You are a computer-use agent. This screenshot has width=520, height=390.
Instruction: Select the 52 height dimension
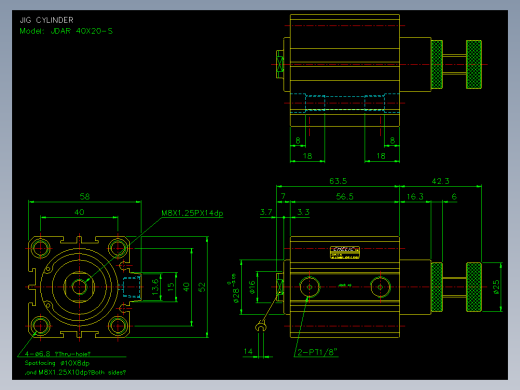pyautogui.click(x=202, y=287)
